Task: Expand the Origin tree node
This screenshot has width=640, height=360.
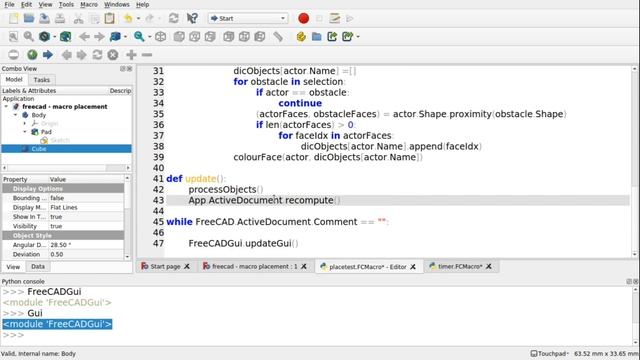Action: pos(25,123)
